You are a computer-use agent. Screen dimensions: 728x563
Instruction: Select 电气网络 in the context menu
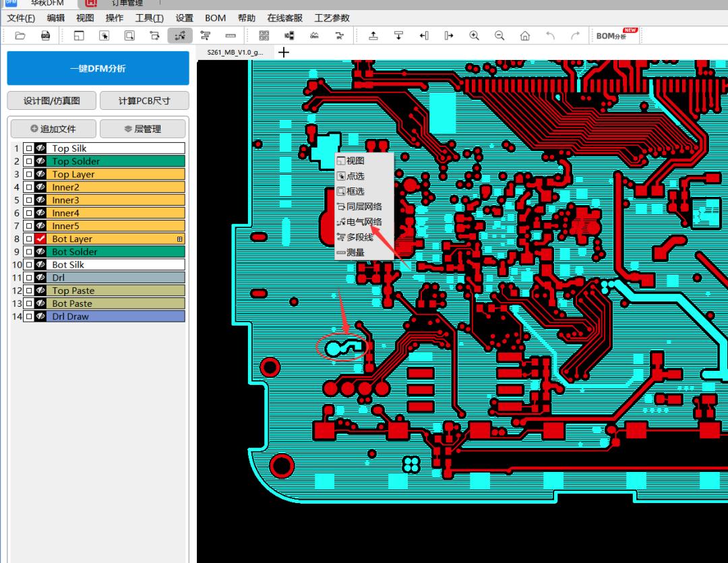click(x=363, y=222)
